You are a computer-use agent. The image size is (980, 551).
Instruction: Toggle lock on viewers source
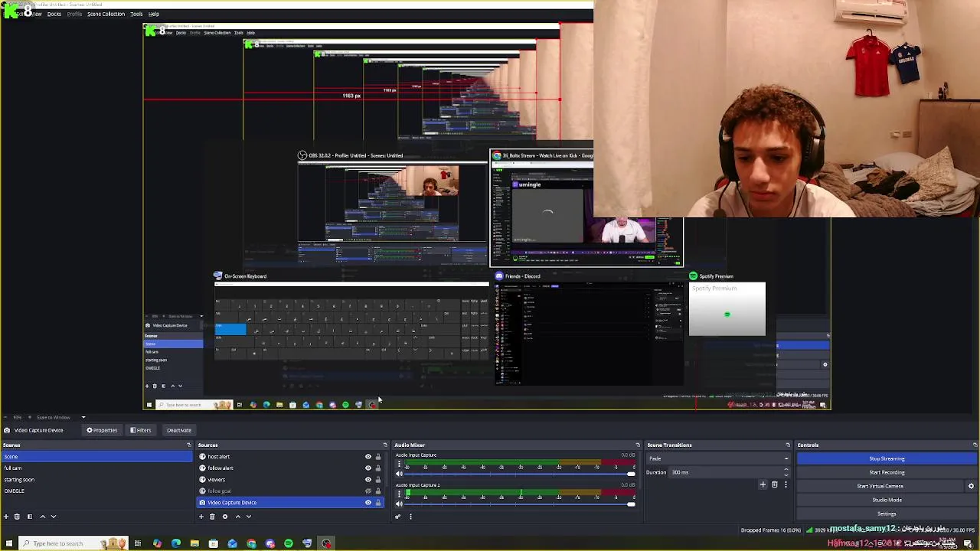coord(378,480)
